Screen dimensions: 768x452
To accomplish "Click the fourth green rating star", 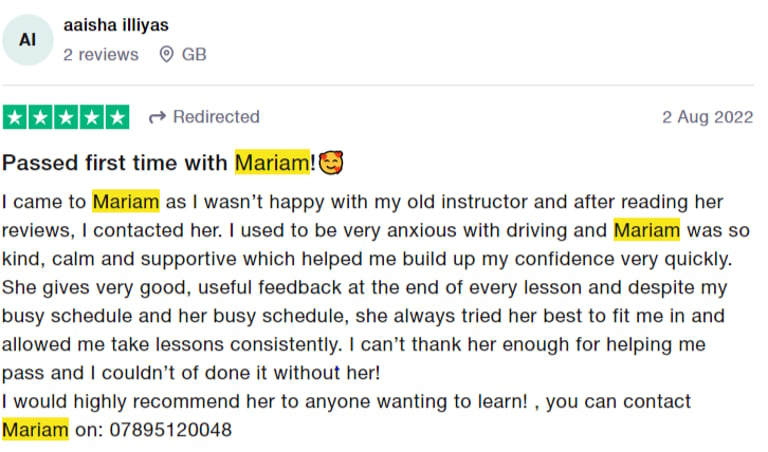I will coord(92,117).
